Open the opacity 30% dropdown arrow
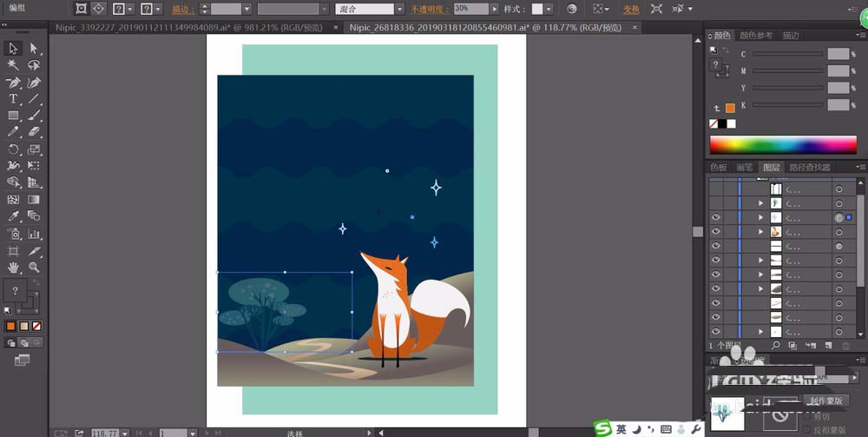This screenshot has width=868, height=437. (x=493, y=9)
